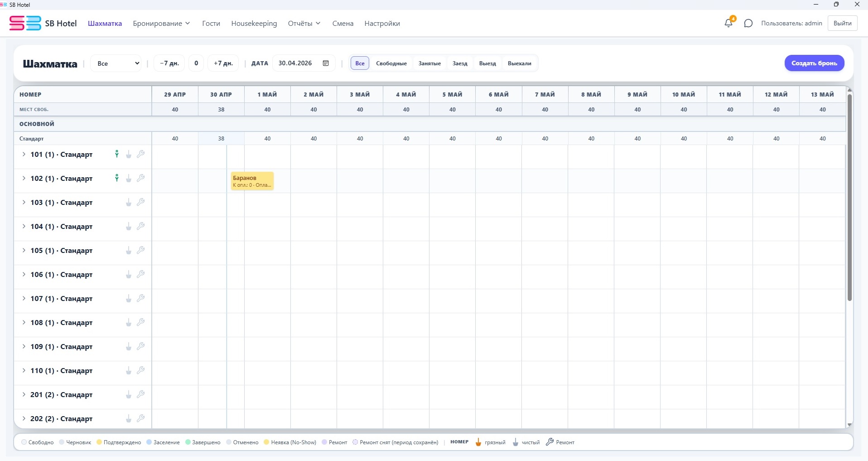Click the vertical scrollbar thumb
868x461 pixels.
click(849, 198)
